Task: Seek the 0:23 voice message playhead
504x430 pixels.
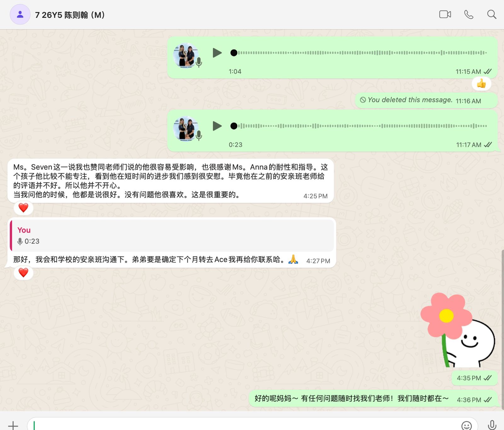Action: pos(234,126)
